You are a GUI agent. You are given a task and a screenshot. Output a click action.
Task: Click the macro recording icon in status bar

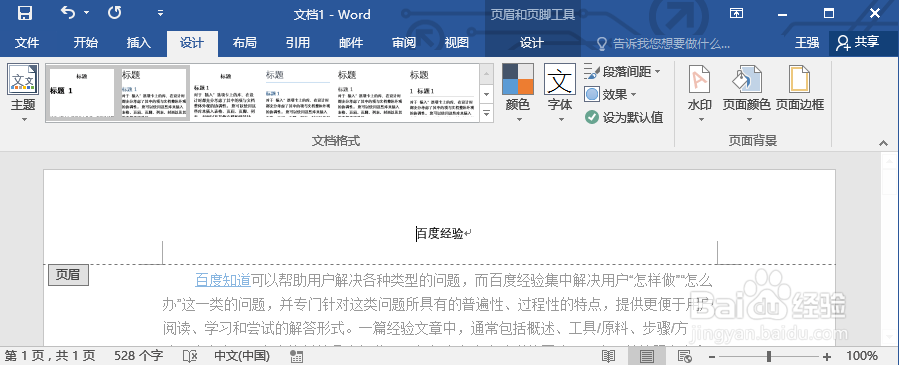click(296, 356)
